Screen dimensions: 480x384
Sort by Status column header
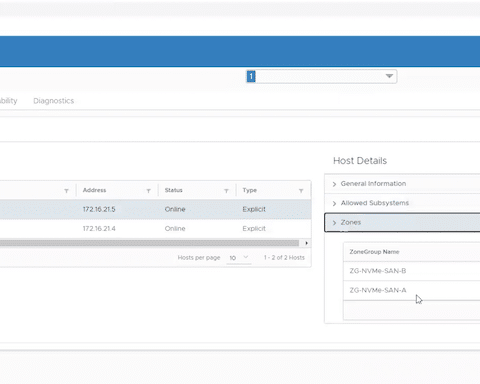[173, 190]
